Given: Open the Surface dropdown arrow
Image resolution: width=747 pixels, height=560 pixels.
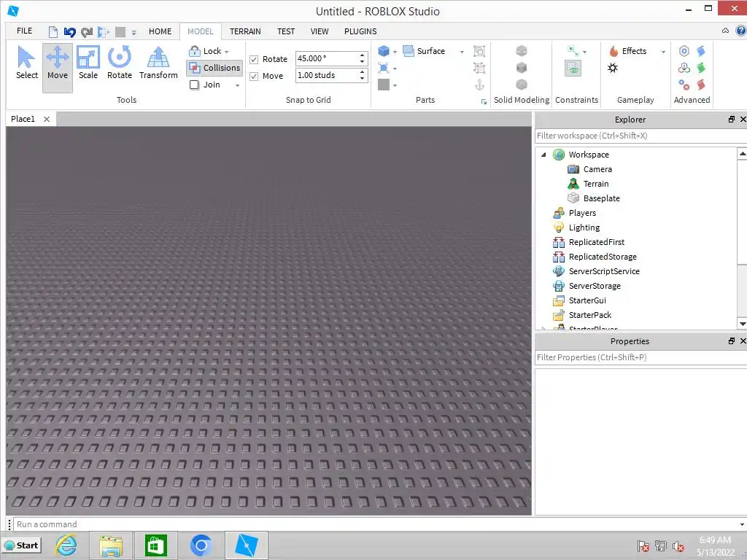Looking at the screenshot, I should [x=462, y=52].
